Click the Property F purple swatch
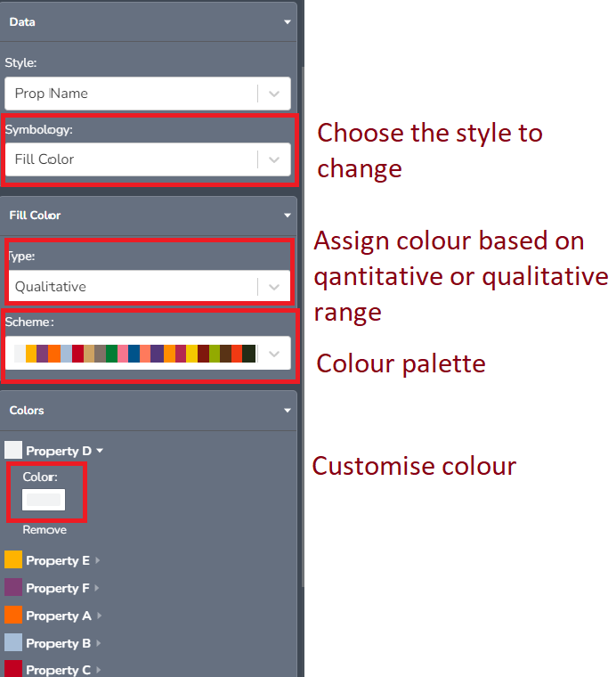The width and height of the screenshot is (616, 677). (x=13, y=587)
